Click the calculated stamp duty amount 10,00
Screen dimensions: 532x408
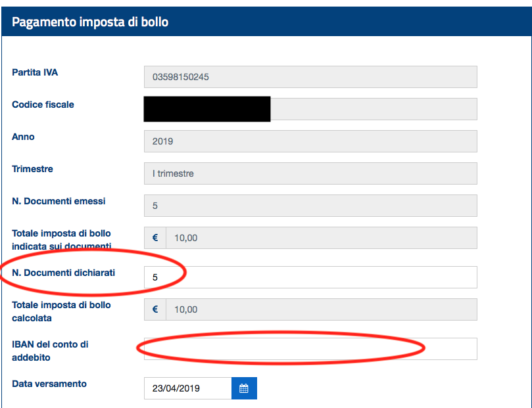pos(321,309)
